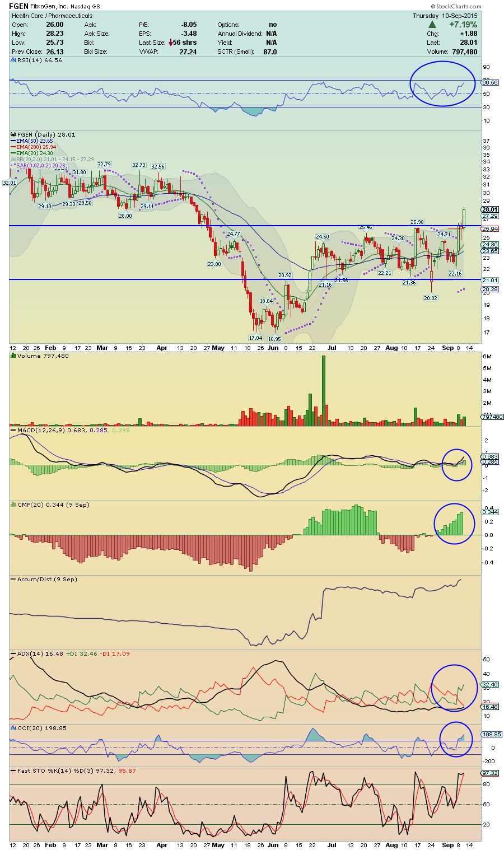
Task: Click the RSI(14) 66.56 panel label
Action: [39, 60]
